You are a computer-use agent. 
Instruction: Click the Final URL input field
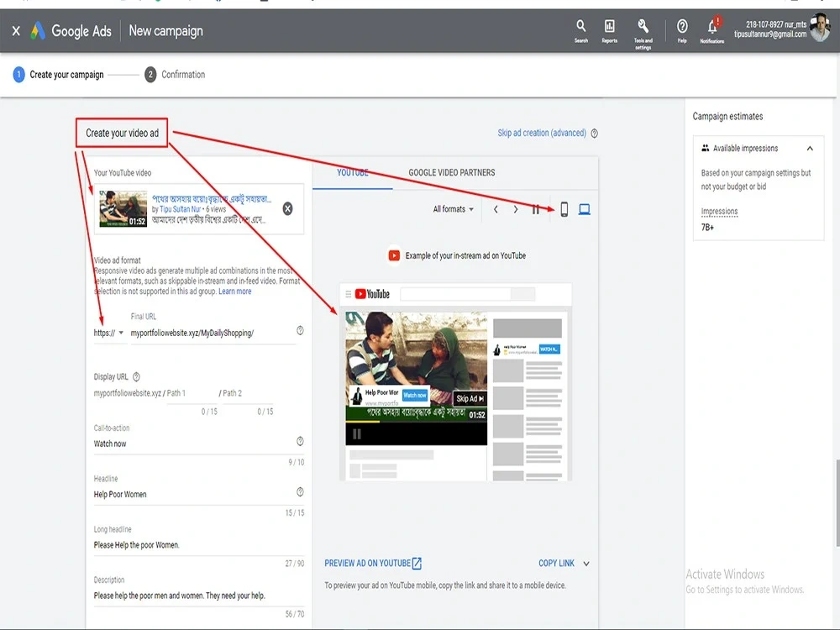[213, 333]
